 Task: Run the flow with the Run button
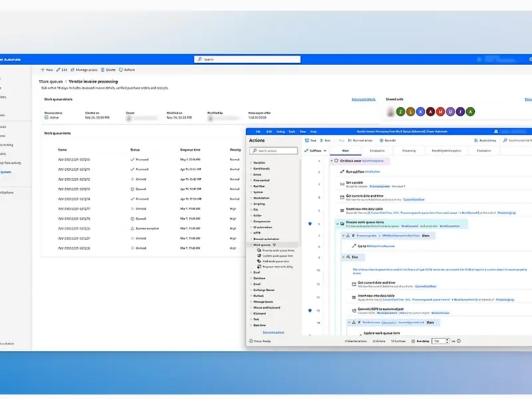pos(322,140)
